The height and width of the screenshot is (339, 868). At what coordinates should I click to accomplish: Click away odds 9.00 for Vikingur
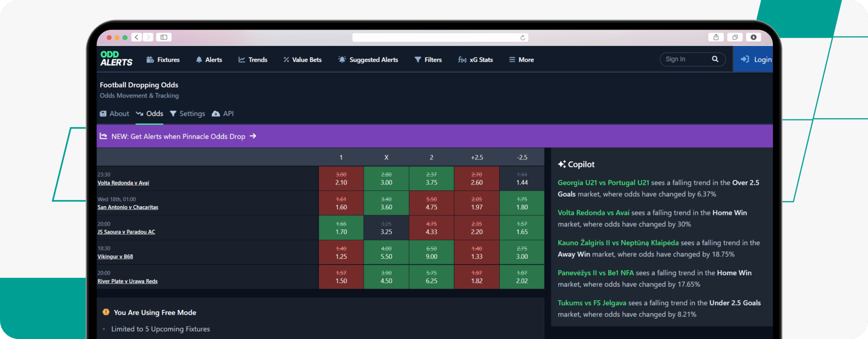tap(432, 253)
